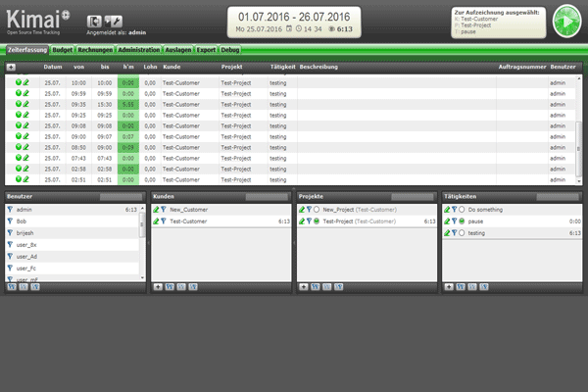Select radio button for New_Project
This screenshot has width=588, height=392.
[317, 210]
